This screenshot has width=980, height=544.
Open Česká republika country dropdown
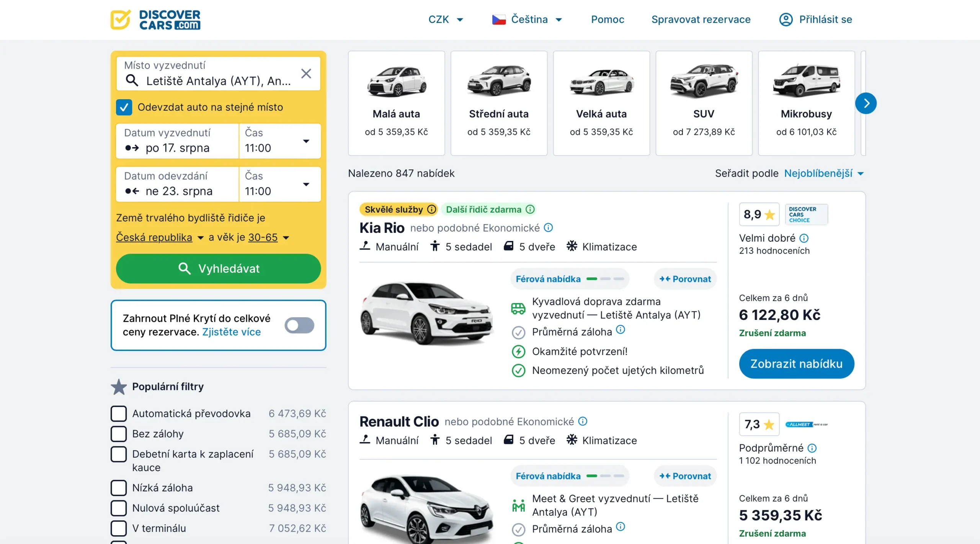click(160, 237)
